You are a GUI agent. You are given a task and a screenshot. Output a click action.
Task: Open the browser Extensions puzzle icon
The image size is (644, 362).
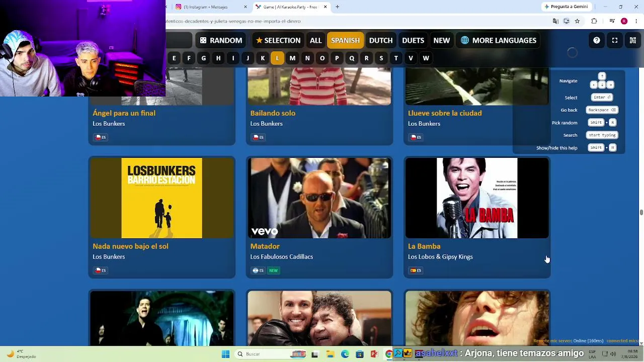point(594,21)
